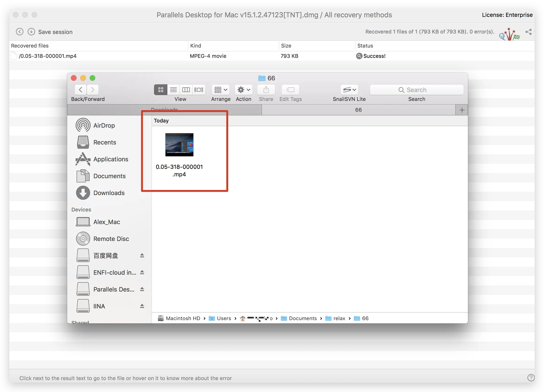
Task: Eject the Parallels Des... volume
Action: click(x=142, y=289)
